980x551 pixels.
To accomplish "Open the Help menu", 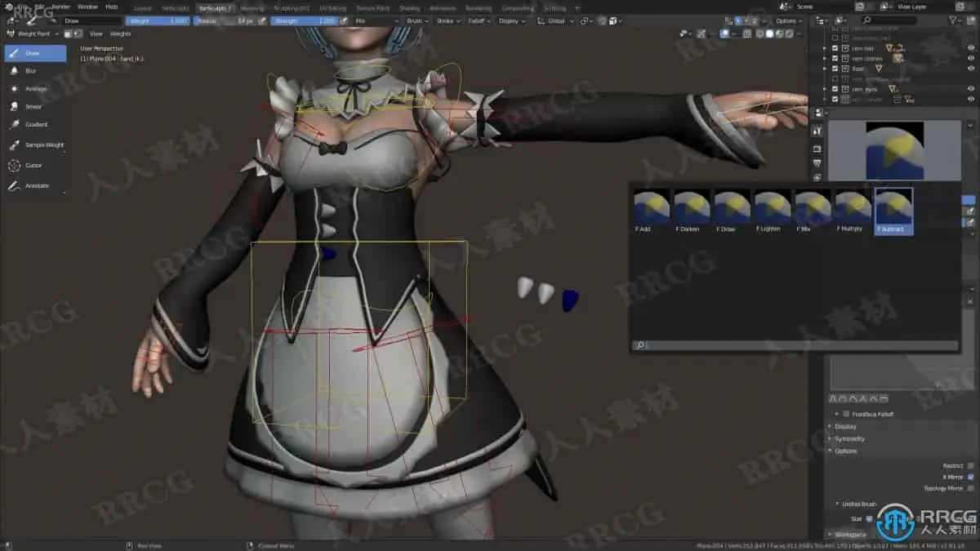I will 112,7.
